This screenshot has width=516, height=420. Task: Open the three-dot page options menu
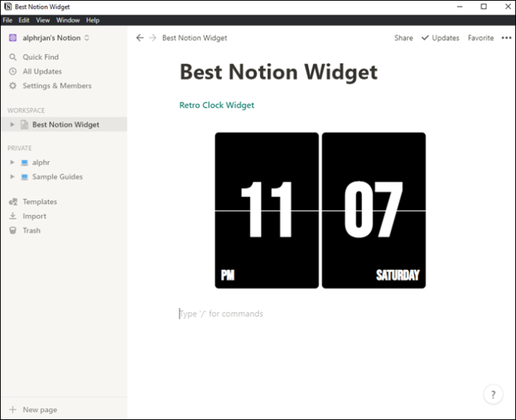click(506, 38)
